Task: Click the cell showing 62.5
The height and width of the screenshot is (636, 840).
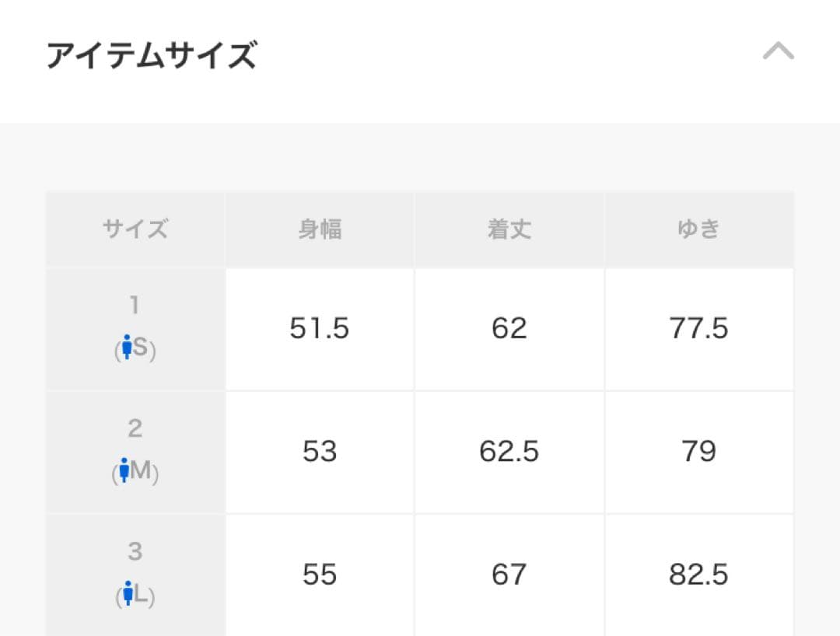Action: [x=509, y=451]
